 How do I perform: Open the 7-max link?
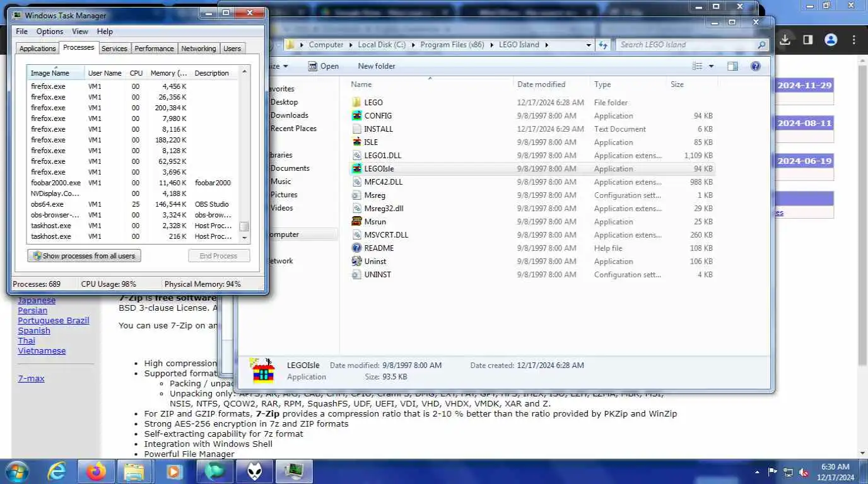(31, 379)
